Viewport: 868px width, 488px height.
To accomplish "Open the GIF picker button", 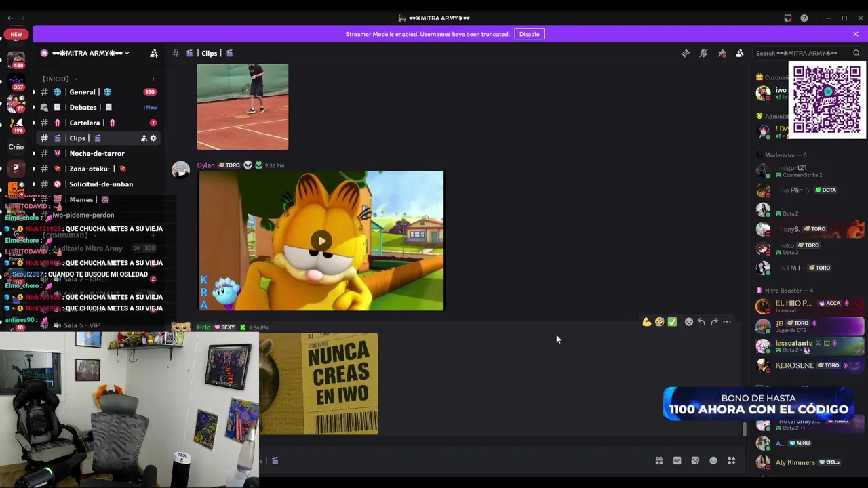I will pyautogui.click(x=677, y=461).
